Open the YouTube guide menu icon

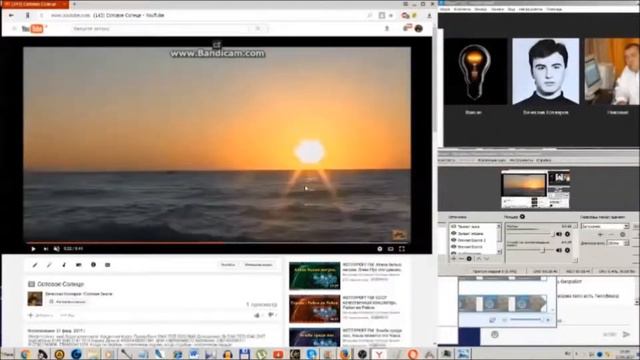[x=14, y=29]
